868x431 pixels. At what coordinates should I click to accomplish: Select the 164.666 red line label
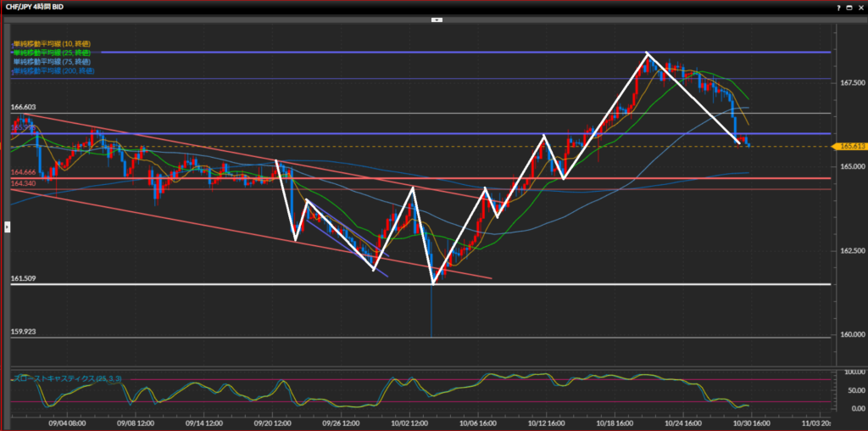click(x=23, y=172)
